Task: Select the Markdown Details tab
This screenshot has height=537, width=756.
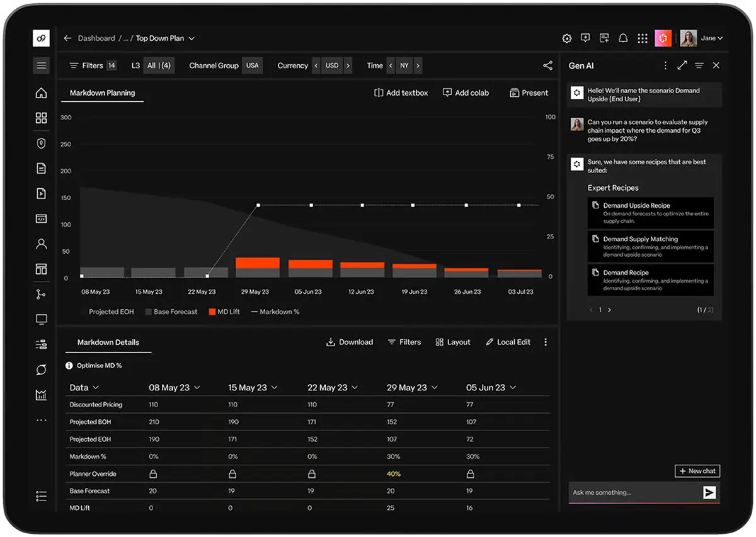Action: point(108,342)
